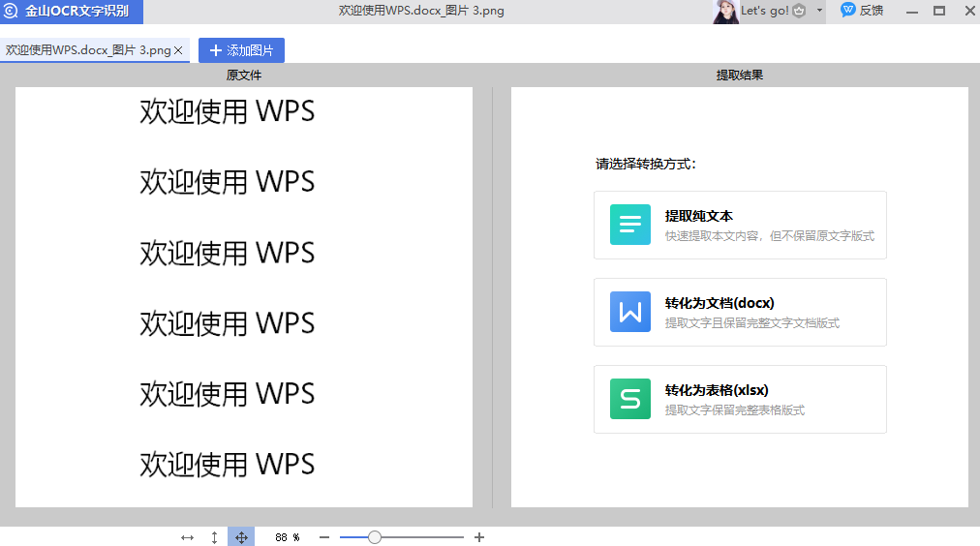Click 添加图片 to add an image

(x=241, y=50)
